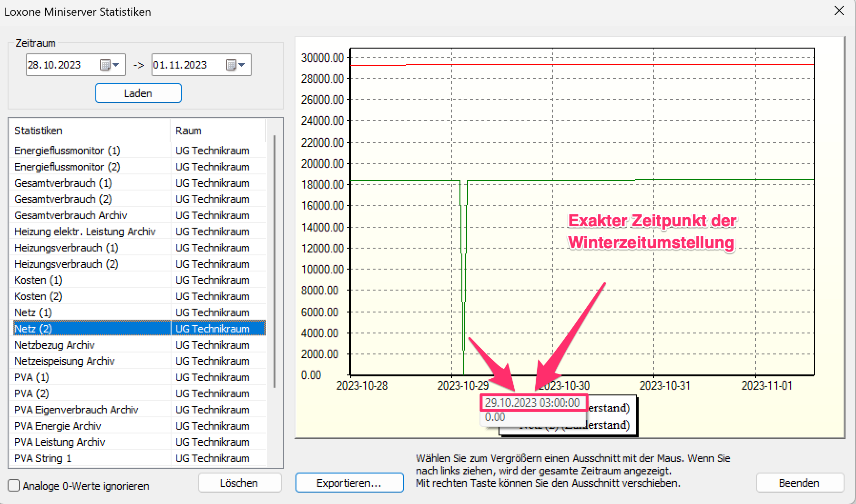Viewport: 856px width, 504px height.
Task: Select Heizung elektr. Leistung Archiv entry
Action: [x=85, y=232]
